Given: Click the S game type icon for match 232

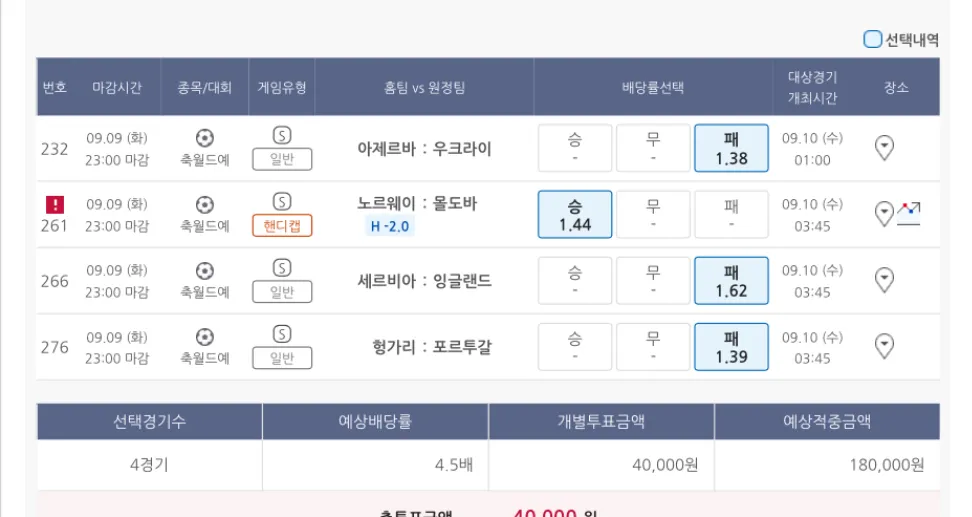Looking at the screenshot, I should (282, 136).
